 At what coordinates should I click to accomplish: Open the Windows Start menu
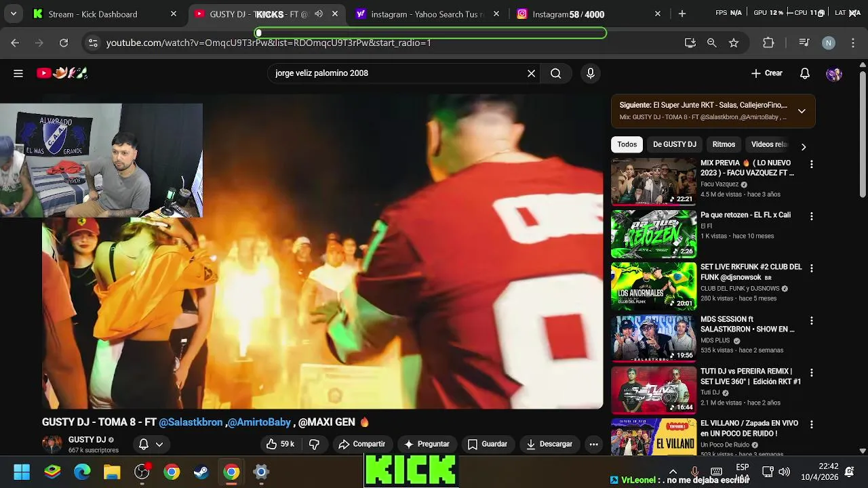point(22,472)
